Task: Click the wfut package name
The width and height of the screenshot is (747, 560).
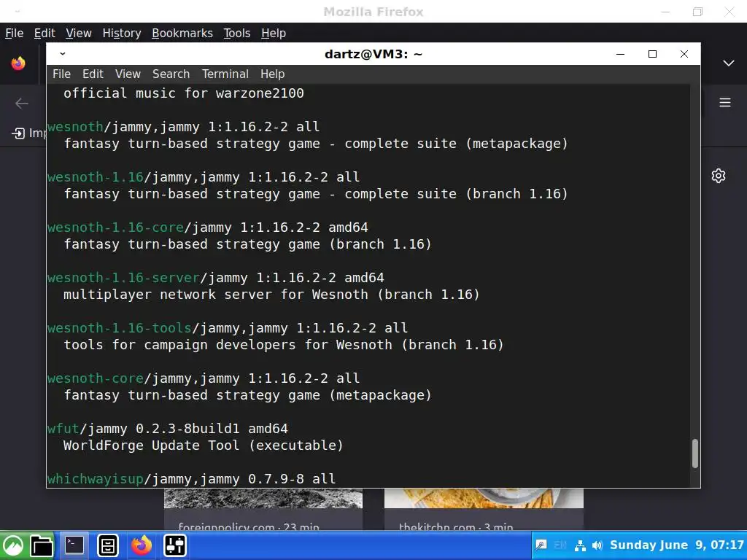Action: click(63, 429)
